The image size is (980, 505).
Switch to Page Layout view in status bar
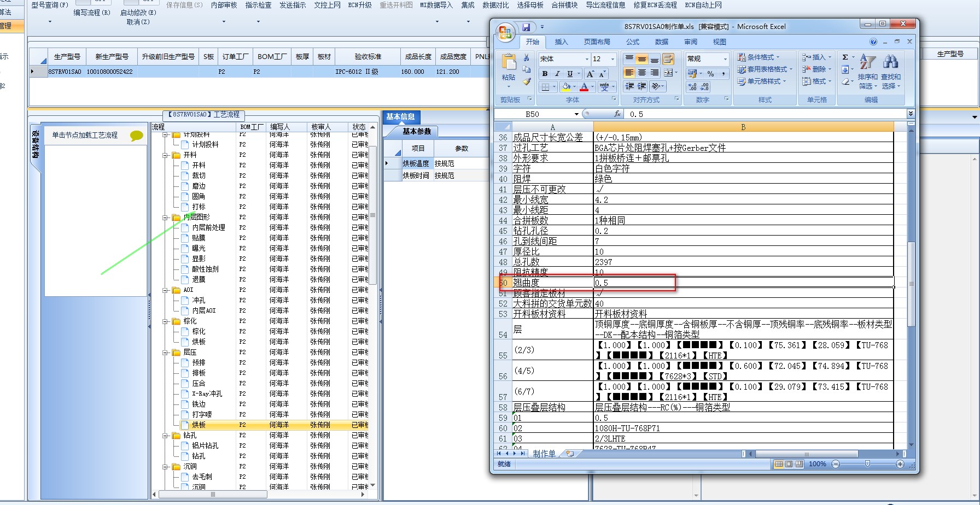click(x=789, y=464)
